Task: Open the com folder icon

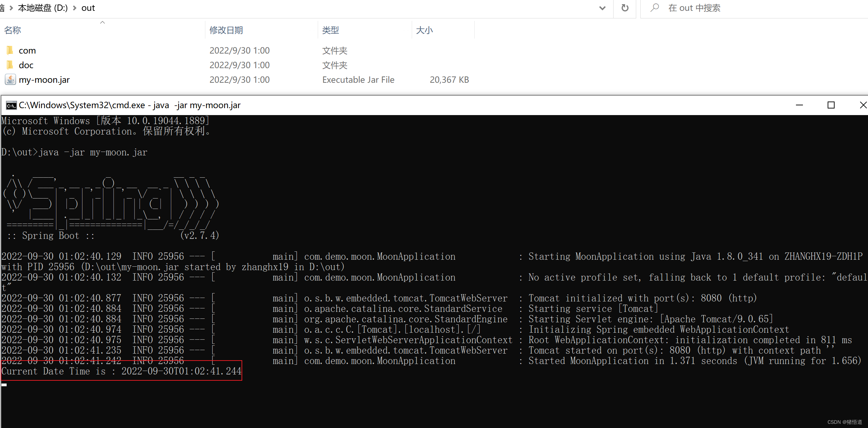Action: click(x=10, y=50)
